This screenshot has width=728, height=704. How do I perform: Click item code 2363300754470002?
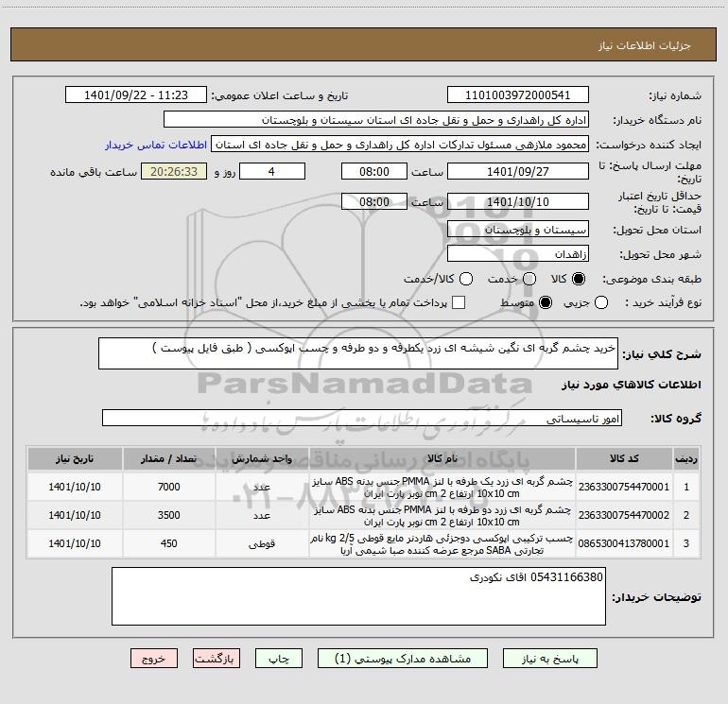tap(624, 515)
